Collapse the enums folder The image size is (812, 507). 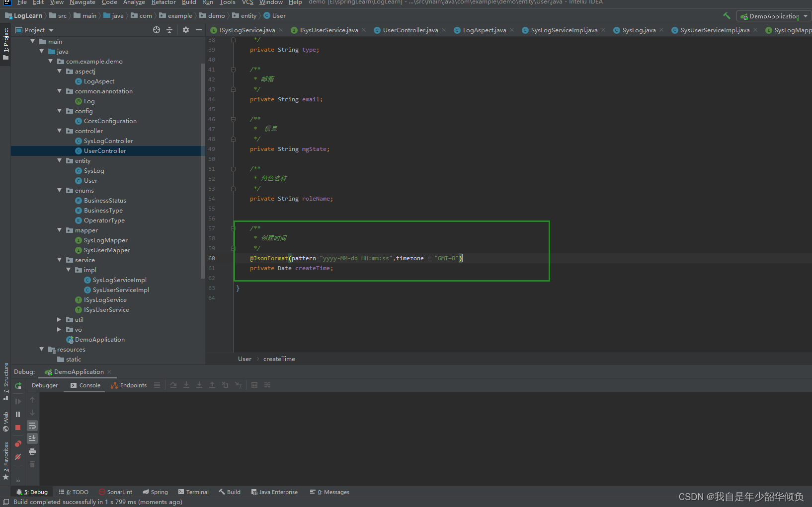coord(60,190)
